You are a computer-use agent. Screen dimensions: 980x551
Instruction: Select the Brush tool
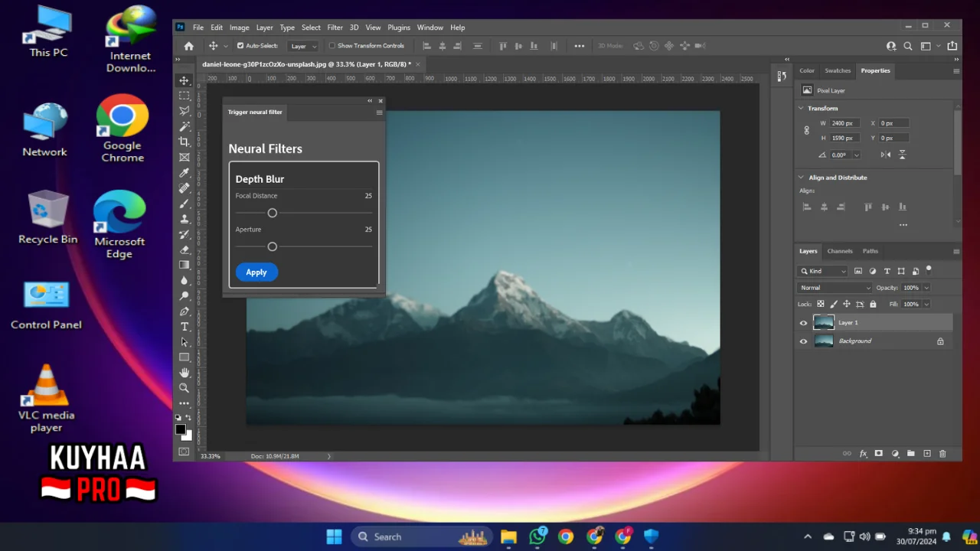click(x=185, y=204)
